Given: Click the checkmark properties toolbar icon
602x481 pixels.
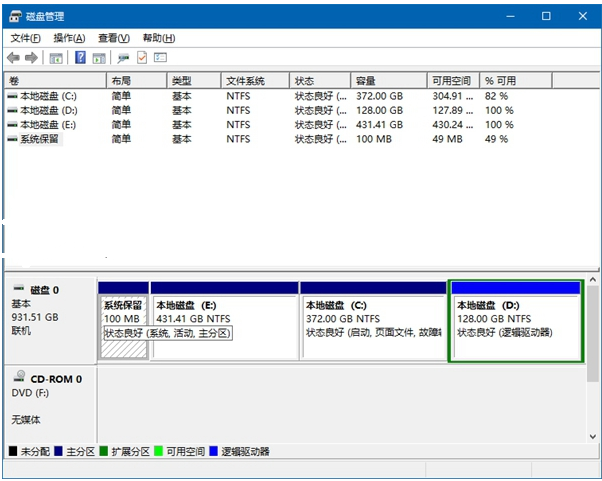Looking at the screenshot, I should click(142, 58).
